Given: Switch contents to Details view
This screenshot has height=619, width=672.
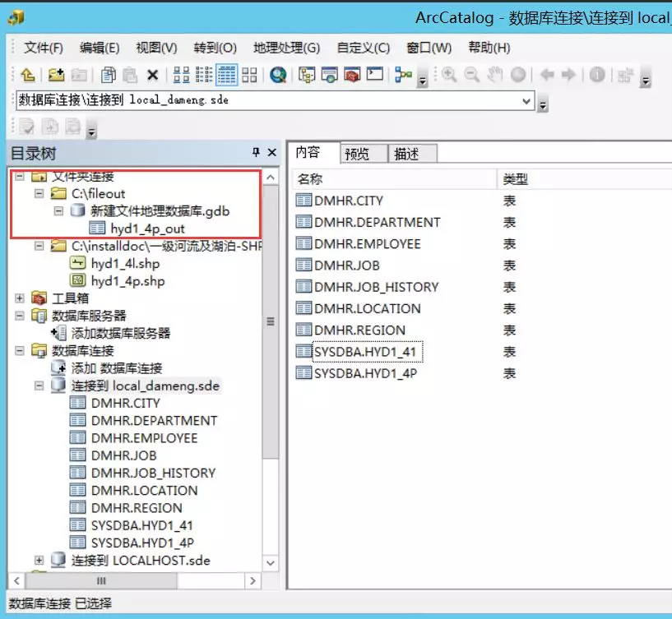Looking at the screenshot, I should pos(226,75).
